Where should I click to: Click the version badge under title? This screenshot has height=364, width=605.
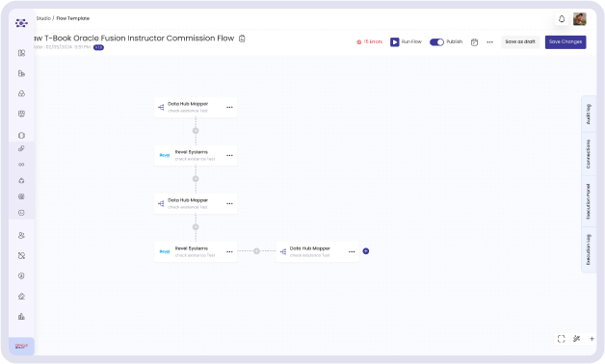click(99, 47)
